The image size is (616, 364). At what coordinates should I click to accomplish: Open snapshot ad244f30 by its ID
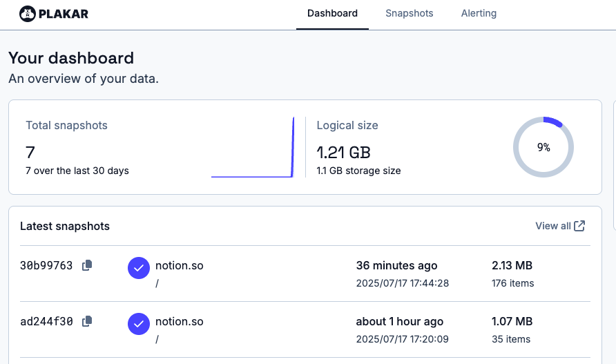[46, 321]
